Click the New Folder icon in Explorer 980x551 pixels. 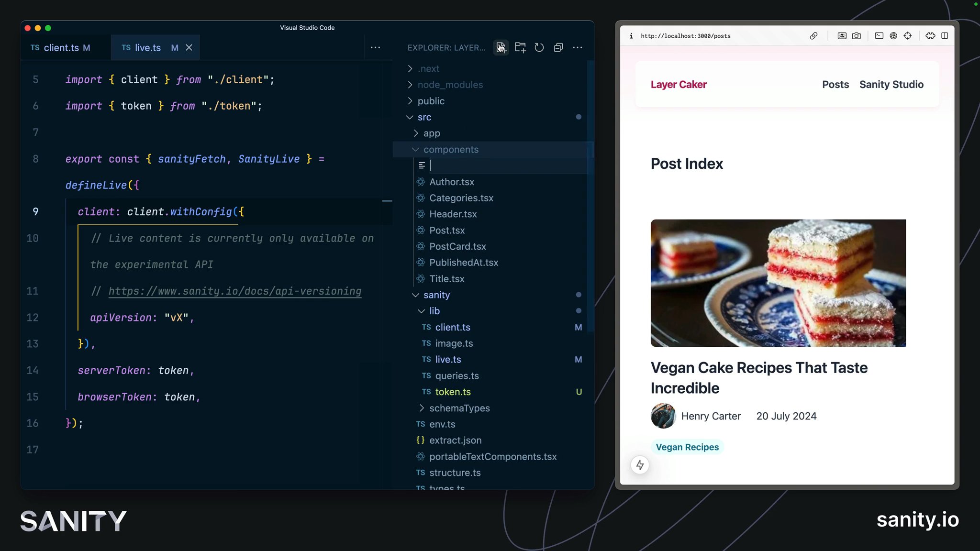(x=520, y=47)
